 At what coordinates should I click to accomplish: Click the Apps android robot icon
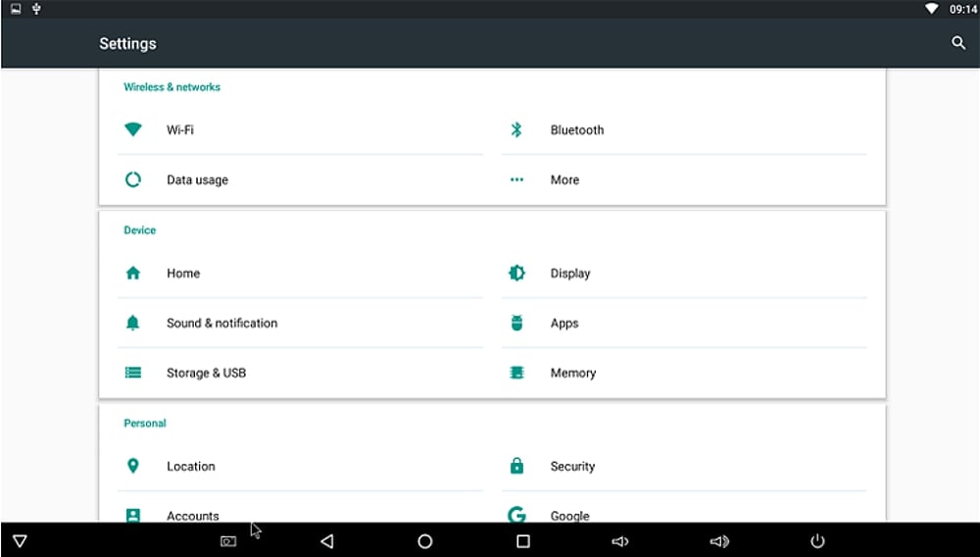tap(516, 323)
